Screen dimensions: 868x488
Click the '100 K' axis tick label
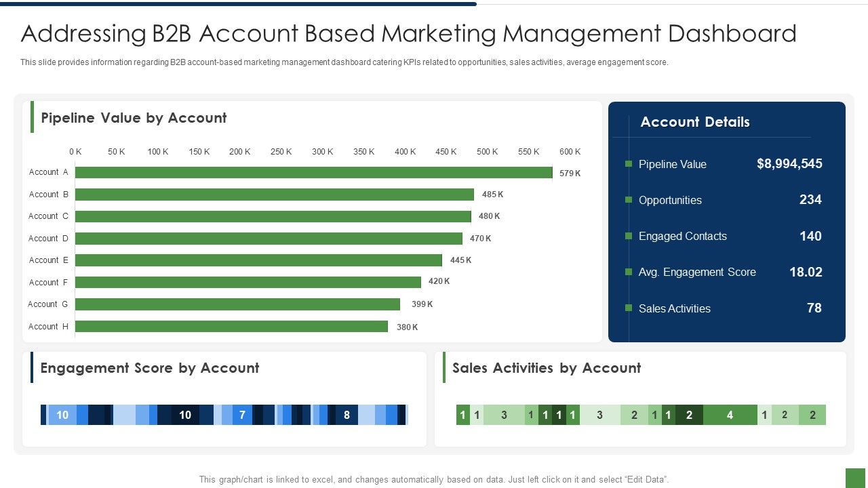click(158, 152)
